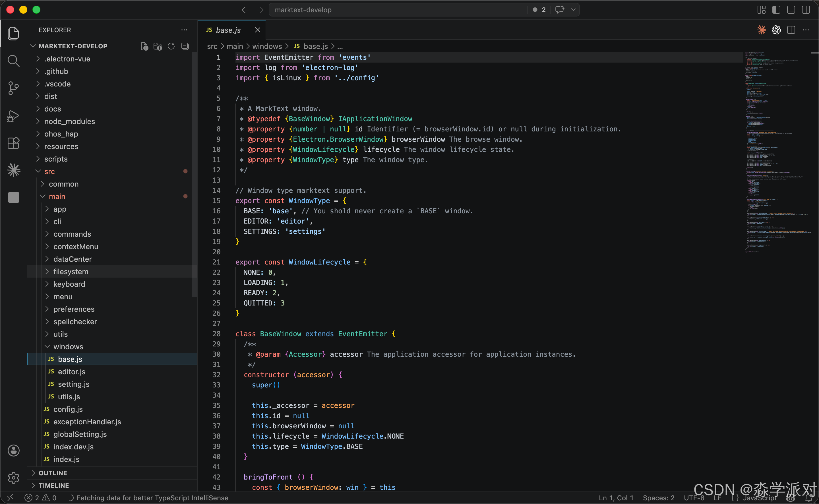Expand the TIMELINE section
The height and width of the screenshot is (504, 819).
112,485
